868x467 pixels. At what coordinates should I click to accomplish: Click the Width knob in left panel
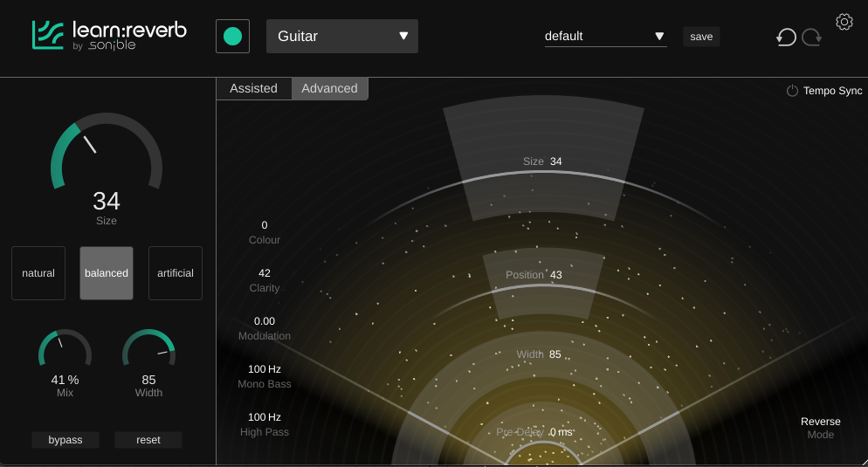pyautogui.click(x=148, y=351)
